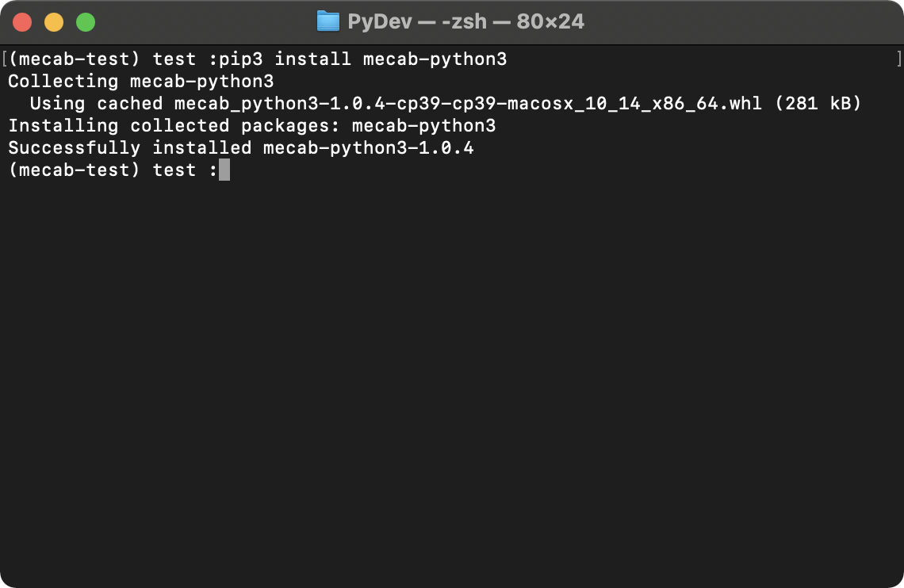Click the Collecting mecab-python3 output line
Screen dimensions: 904x588
(140, 81)
